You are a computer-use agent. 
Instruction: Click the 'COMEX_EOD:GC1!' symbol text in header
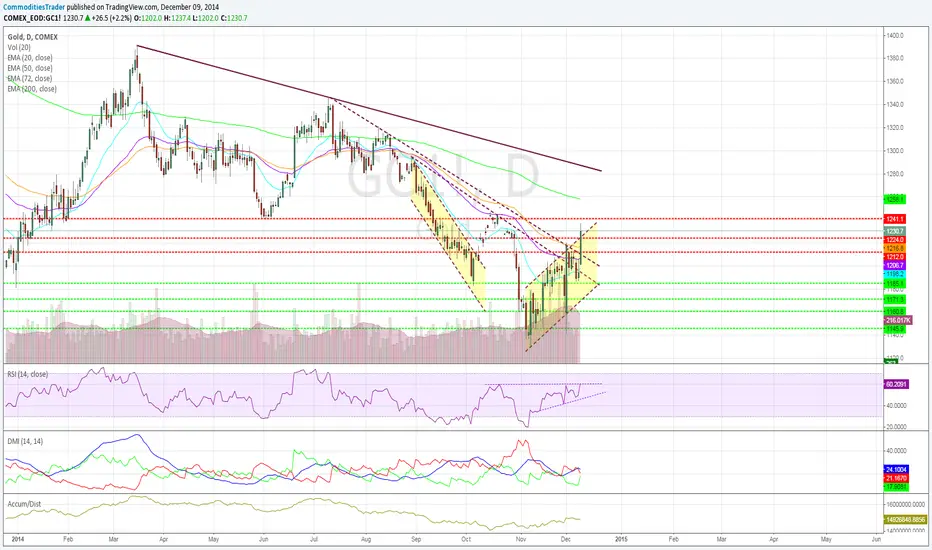pyautogui.click(x=32, y=18)
